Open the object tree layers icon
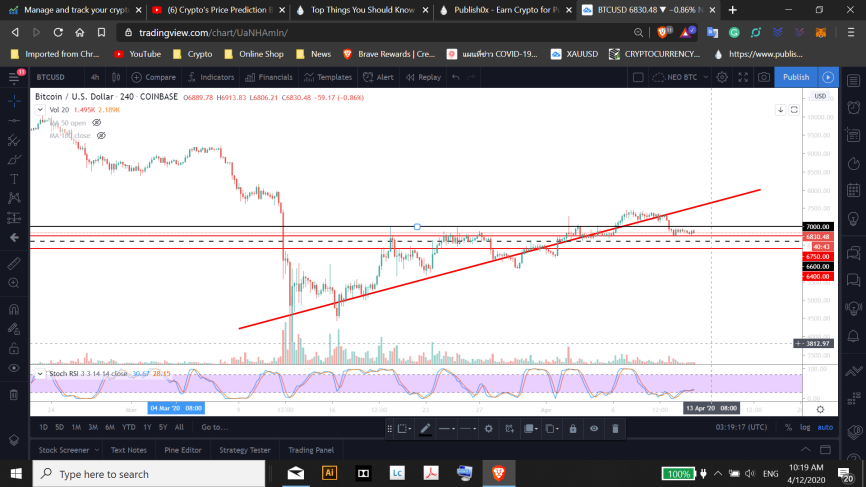This screenshot has height=487, width=866. [x=14, y=440]
